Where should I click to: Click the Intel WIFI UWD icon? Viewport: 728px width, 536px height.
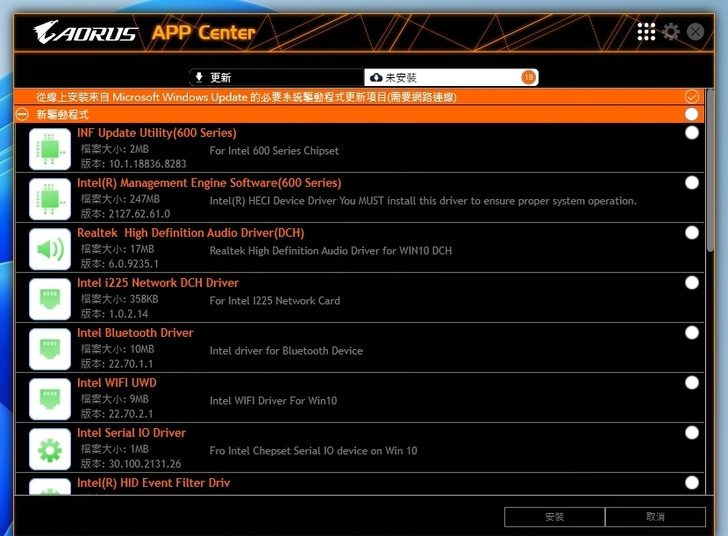coord(50,399)
